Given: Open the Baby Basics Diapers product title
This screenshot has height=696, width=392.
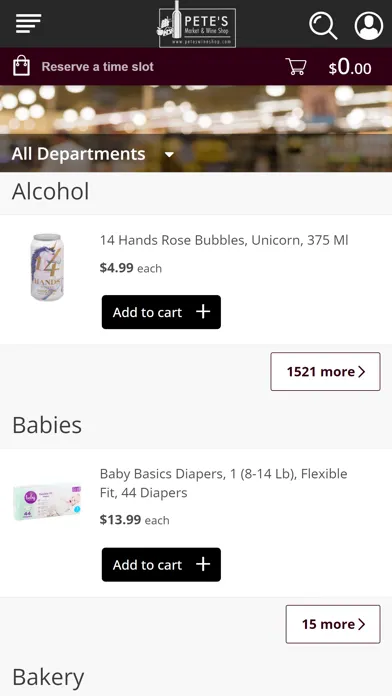Looking at the screenshot, I should click(224, 483).
